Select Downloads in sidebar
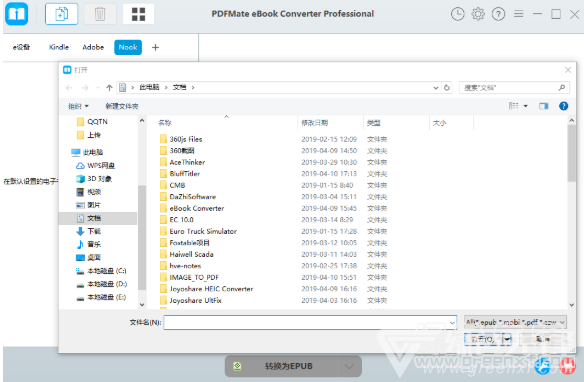 [89, 232]
